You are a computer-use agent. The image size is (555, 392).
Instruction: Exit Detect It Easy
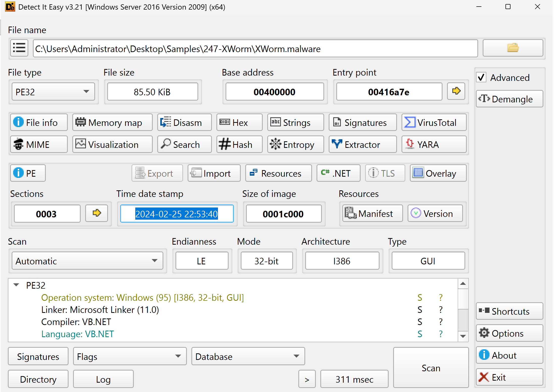coord(509,377)
